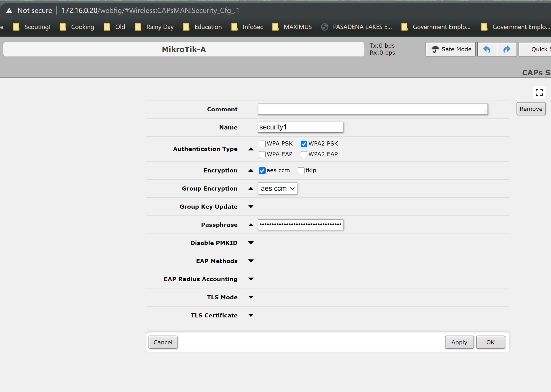This screenshot has height=392, width=551.
Task: Collapse the Passphrase section triangle
Action: pyautogui.click(x=251, y=225)
